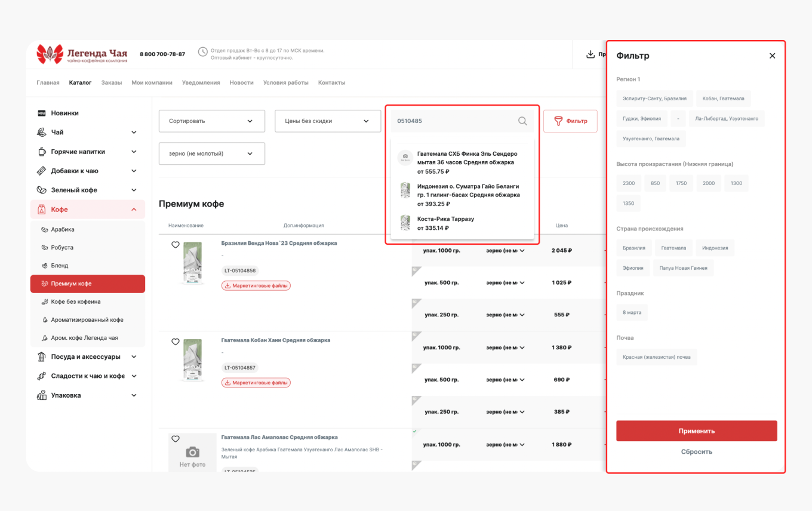Screen dimensions: 812x511
Task: Toggle the Бразилия country filter chip
Action: pyautogui.click(x=633, y=248)
